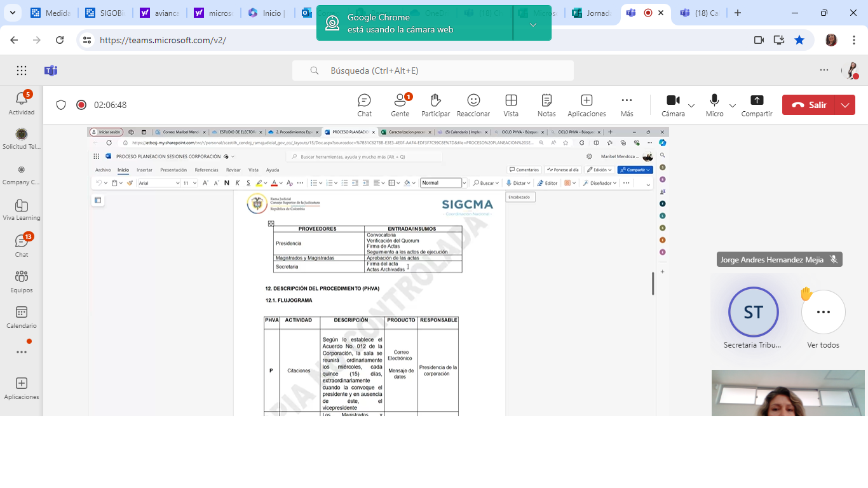Open Viva Learning in the sidebar
The image size is (868, 488).
22,210
